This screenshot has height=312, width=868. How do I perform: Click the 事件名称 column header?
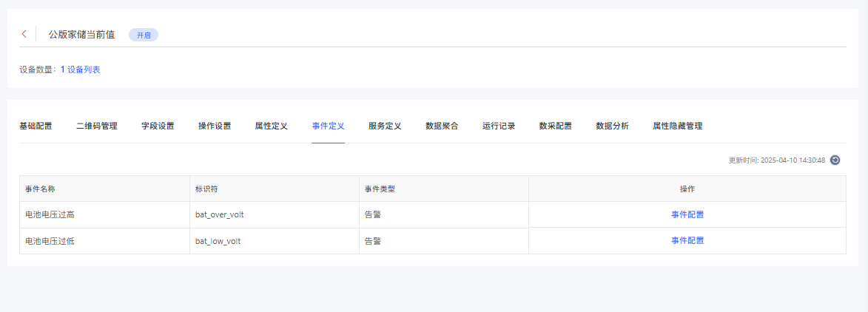point(40,189)
